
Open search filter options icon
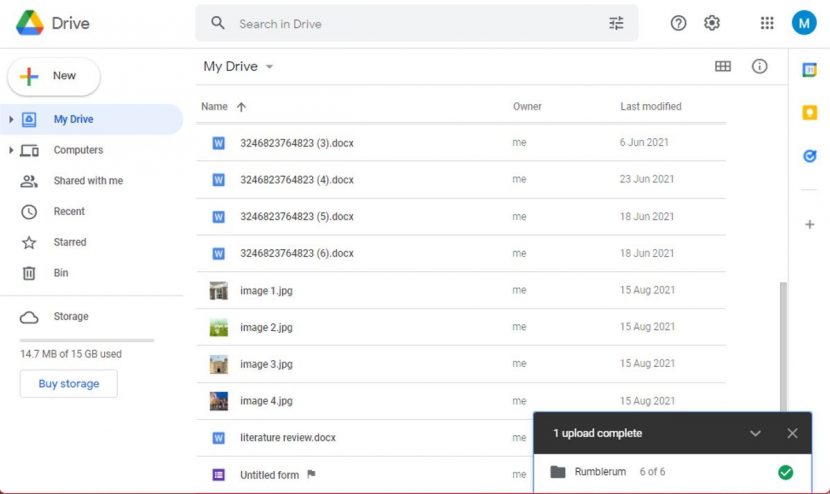tap(616, 23)
